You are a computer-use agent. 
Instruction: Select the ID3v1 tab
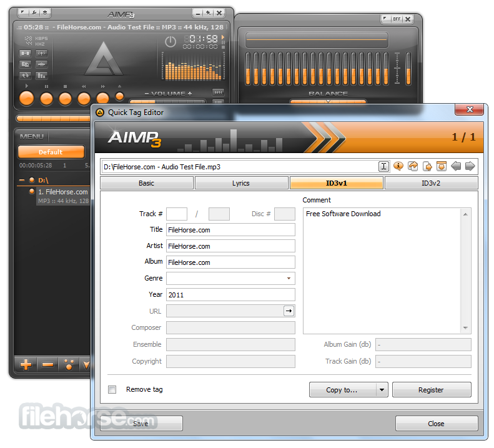[x=337, y=183]
